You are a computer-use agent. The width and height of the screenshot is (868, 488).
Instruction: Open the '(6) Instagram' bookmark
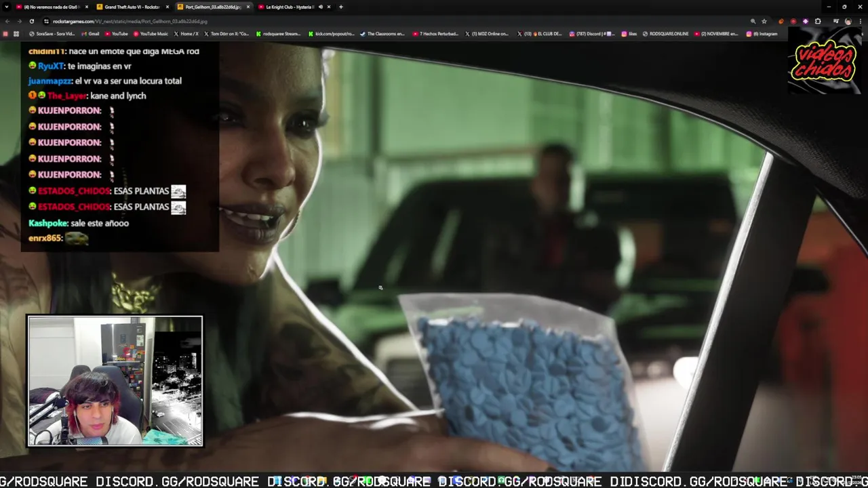pyautogui.click(x=762, y=33)
